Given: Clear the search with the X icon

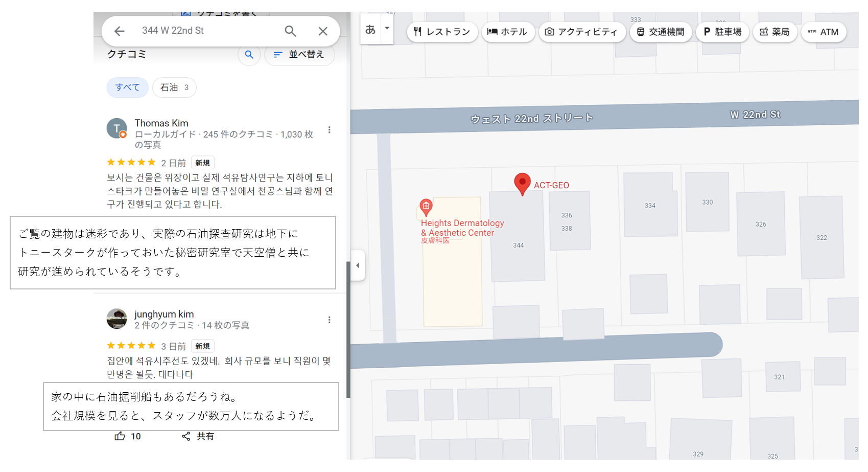Looking at the screenshot, I should [323, 31].
